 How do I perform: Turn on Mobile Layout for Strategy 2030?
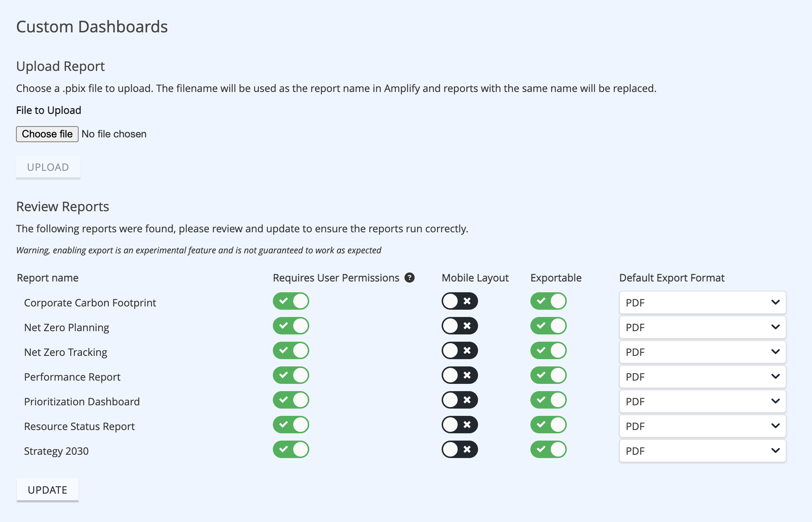(x=460, y=449)
